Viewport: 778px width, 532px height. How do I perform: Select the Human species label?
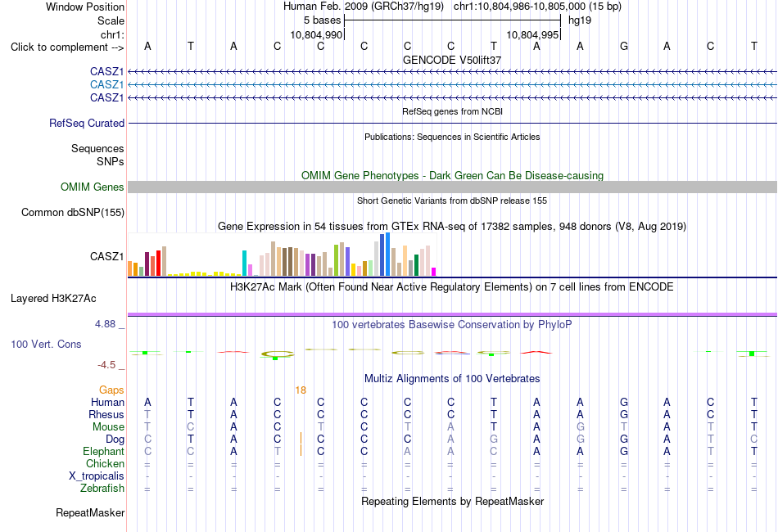pos(107,402)
